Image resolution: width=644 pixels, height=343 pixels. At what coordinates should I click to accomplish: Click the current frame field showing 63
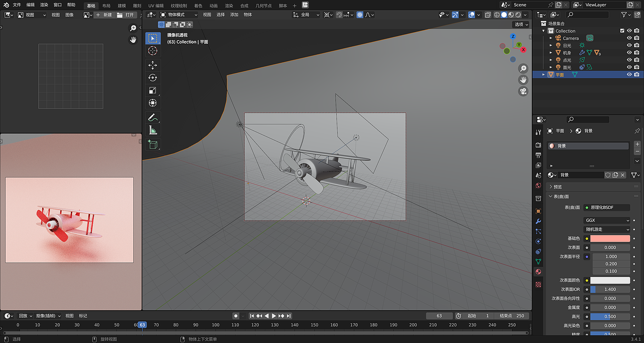coord(439,315)
